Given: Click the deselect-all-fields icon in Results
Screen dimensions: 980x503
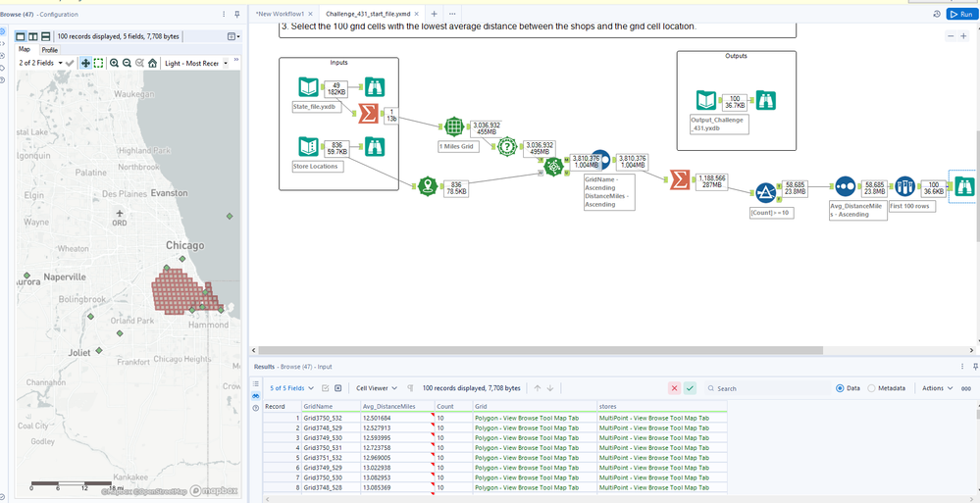Looking at the screenshot, I should point(337,388).
